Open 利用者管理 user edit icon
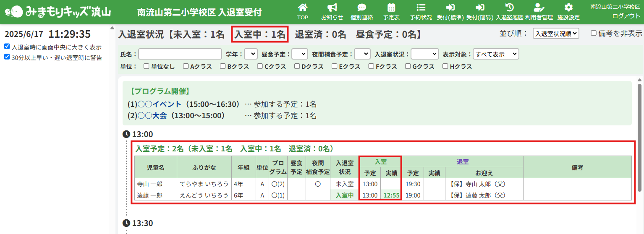 tap(539, 8)
